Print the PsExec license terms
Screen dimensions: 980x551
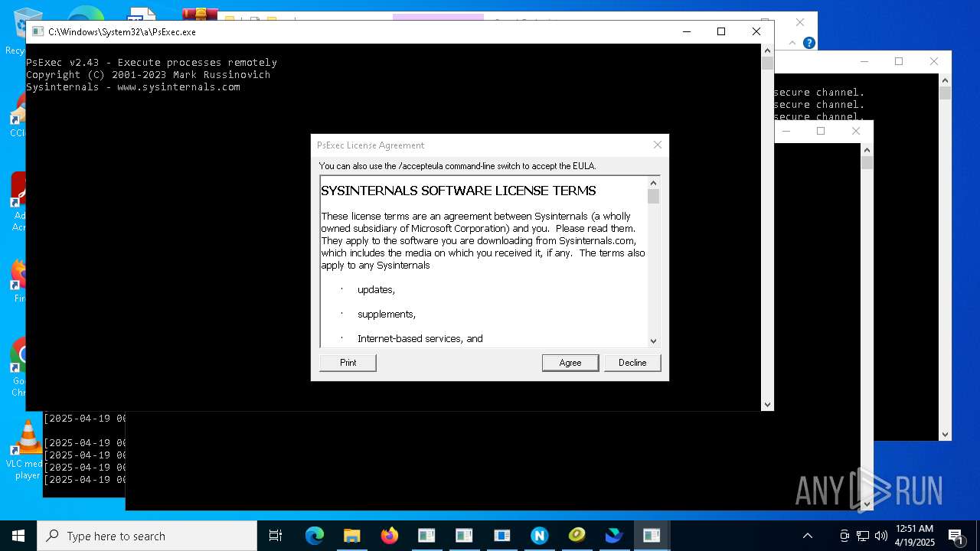coord(348,363)
